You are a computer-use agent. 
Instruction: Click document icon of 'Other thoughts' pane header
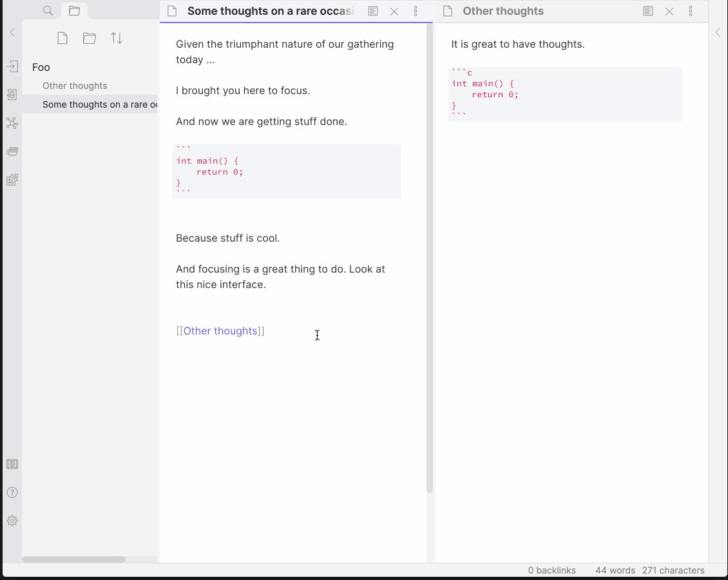click(448, 11)
